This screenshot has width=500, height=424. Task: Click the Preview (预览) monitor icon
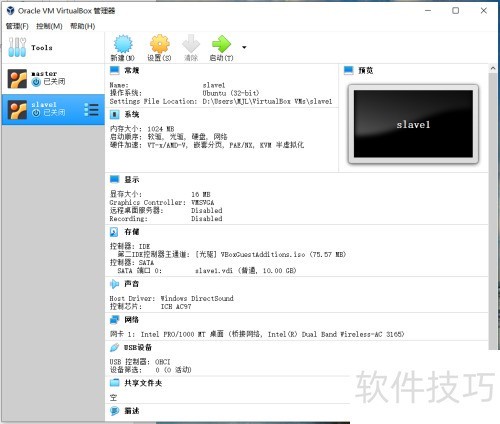pos(349,70)
